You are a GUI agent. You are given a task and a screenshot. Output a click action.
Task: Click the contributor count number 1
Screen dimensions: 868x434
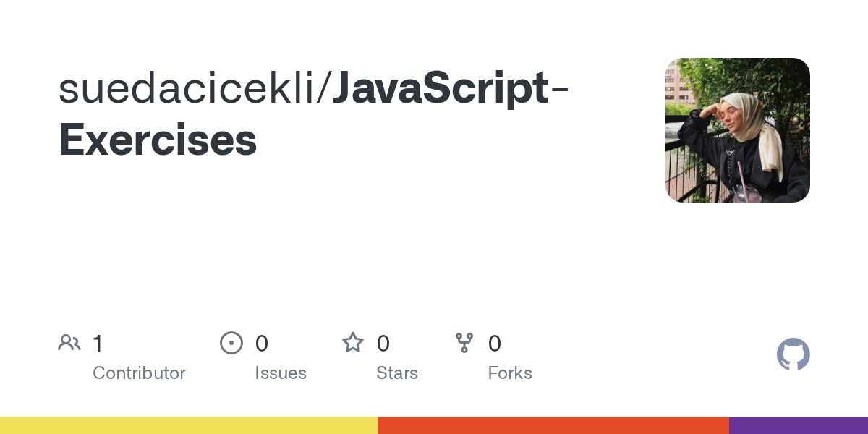98,344
